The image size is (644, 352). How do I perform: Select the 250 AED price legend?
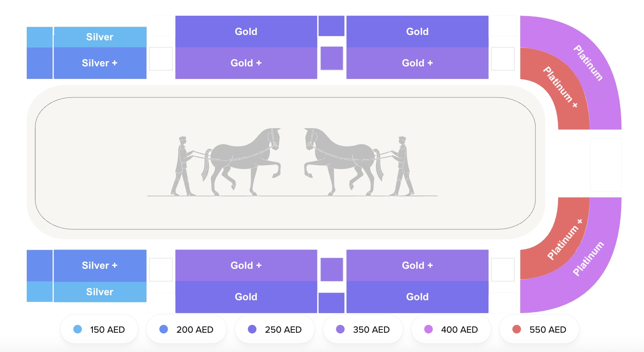click(275, 330)
